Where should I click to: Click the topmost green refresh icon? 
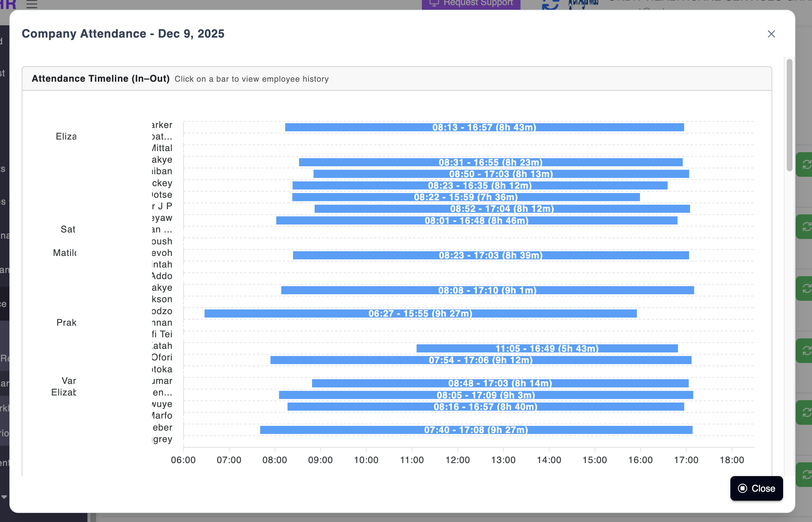(806, 165)
